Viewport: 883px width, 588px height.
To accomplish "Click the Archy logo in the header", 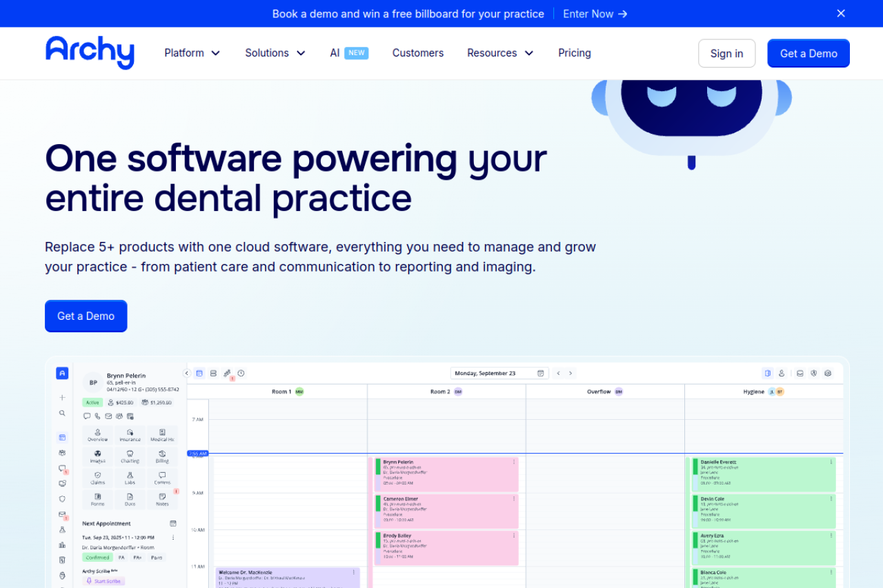I will 90,52.
